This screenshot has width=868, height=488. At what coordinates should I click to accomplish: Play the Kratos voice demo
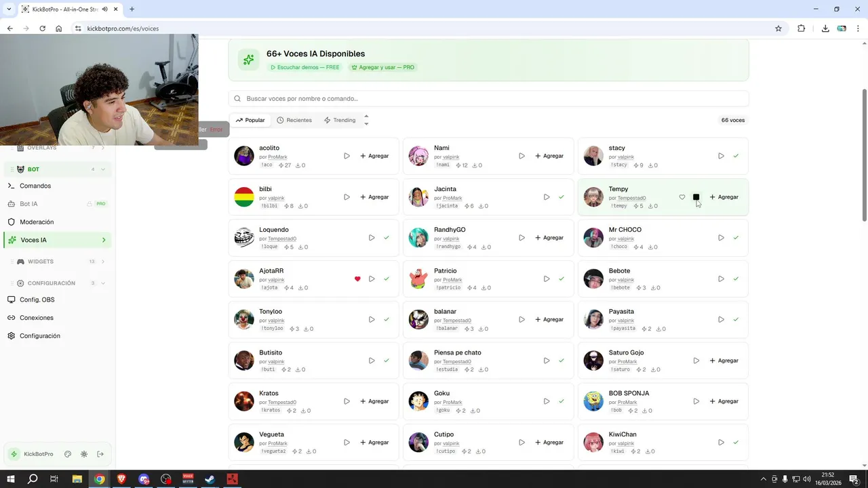(x=347, y=401)
